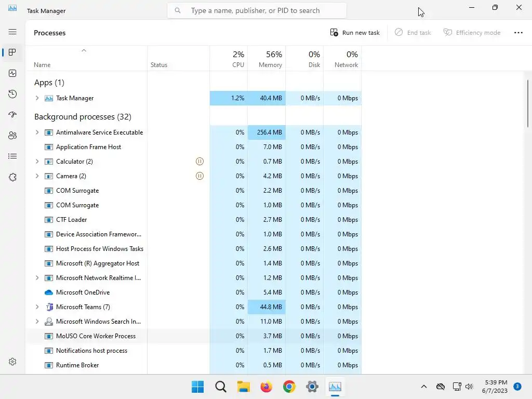Sort processes by Disk column
The height and width of the screenshot is (399, 532).
pos(304,59)
